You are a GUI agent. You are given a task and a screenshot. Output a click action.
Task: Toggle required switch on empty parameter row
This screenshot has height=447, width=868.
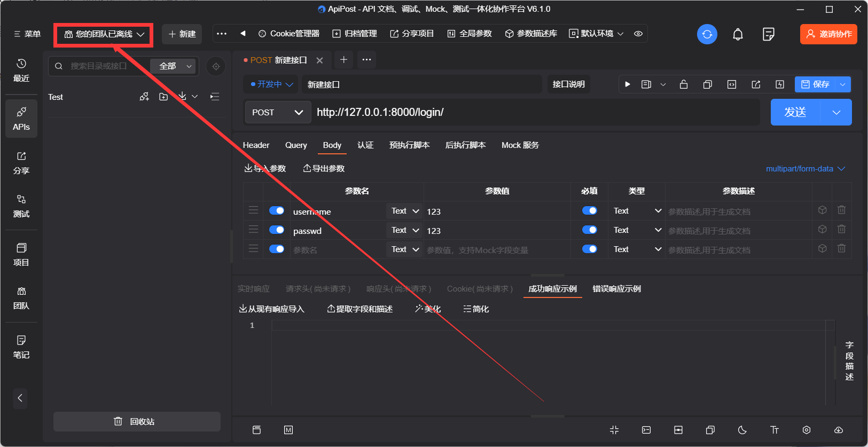click(x=590, y=249)
